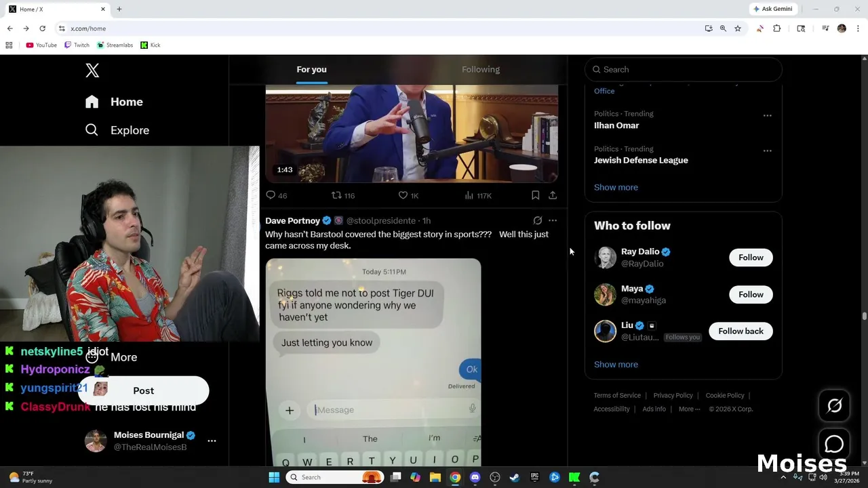Image resolution: width=868 pixels, height=488 pixels.
Task: Open the Messages floating chat button
Action: pos(834,444)
